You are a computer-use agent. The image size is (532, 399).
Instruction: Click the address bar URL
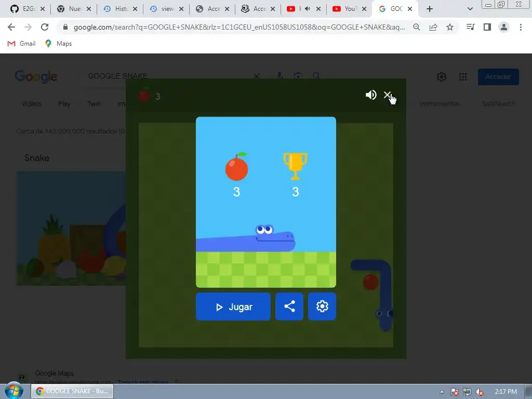click(x=239, y=27)
